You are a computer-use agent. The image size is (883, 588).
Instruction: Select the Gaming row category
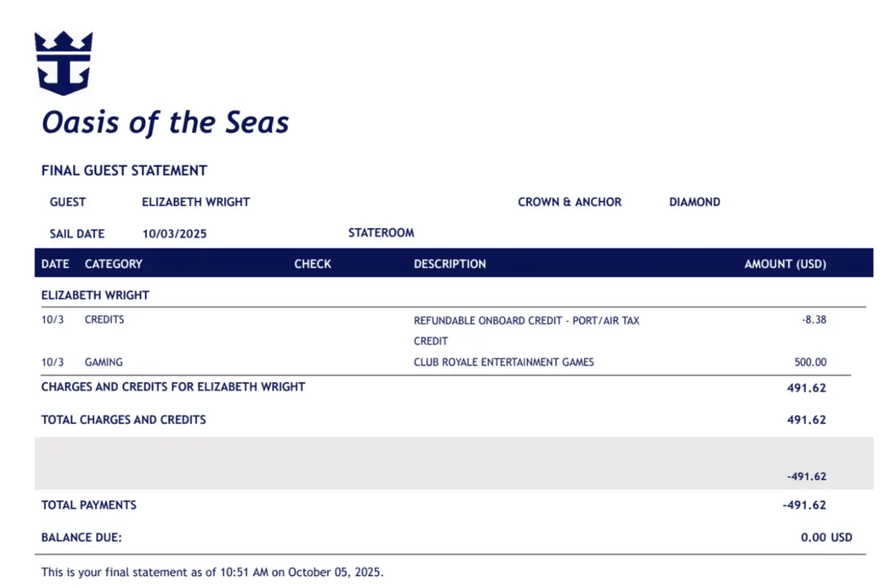tap(104, 362)
